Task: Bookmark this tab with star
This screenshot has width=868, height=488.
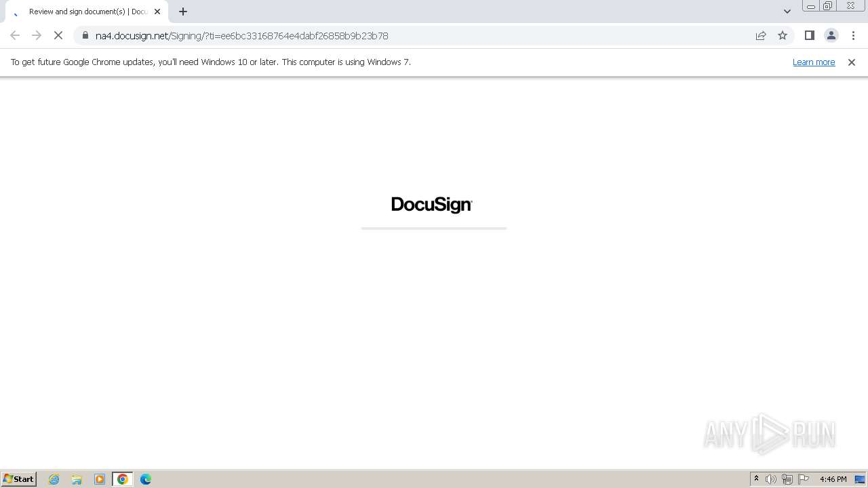Action: [783, 35]
